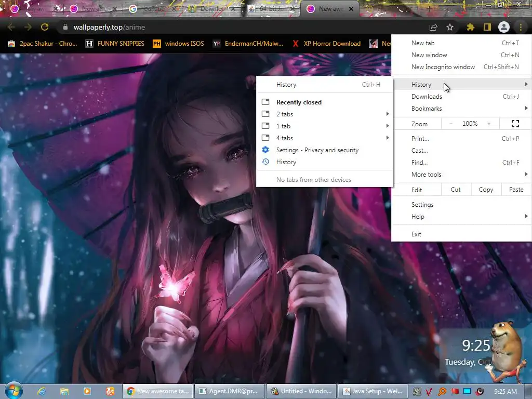Screen dimensions: 532x399
Task: Toggle the side panel icon
Action: pos(487,27)
